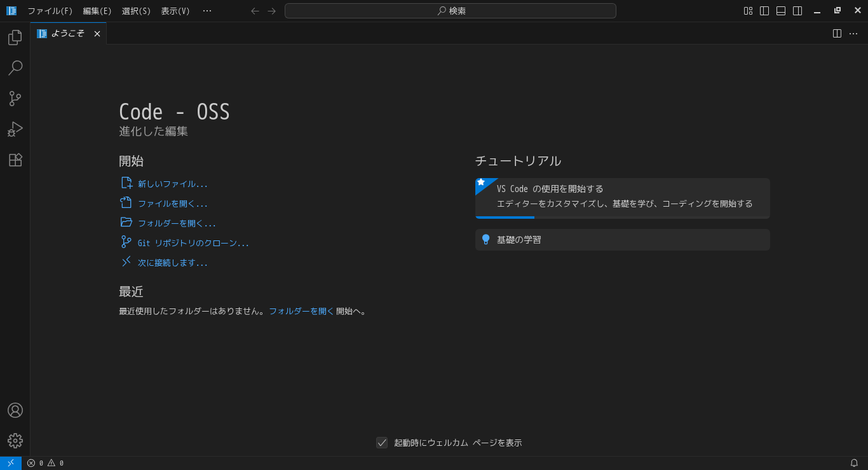
Task: Click the チュートリアル heading
Action: pyautogui.click(x=518, y=161)
